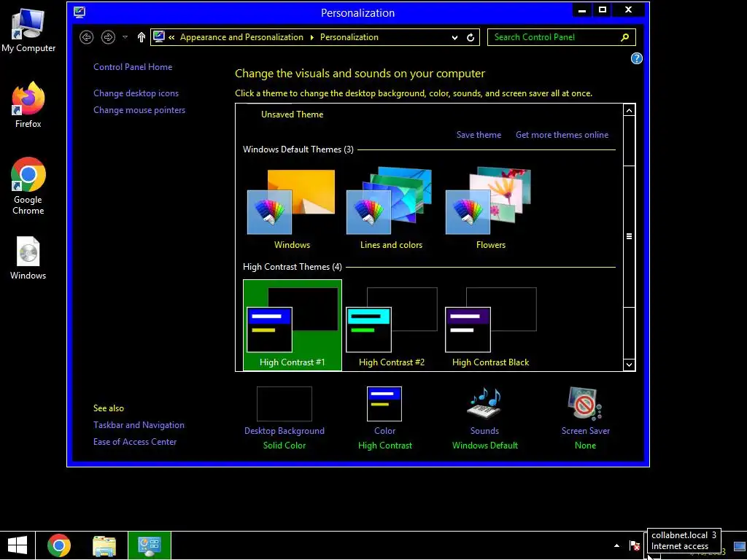Open File Explorer from the taskbar
This screenshot has width=747, height=560.
pos(104,545)
